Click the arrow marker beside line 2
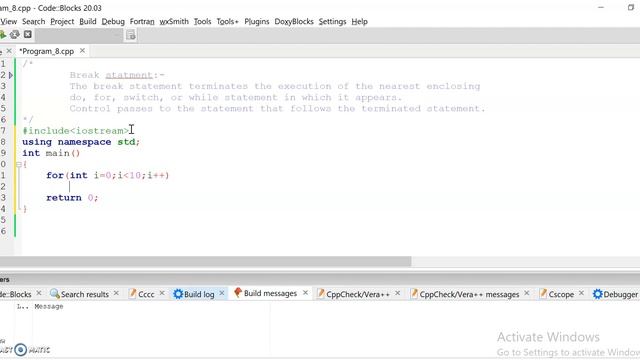The width and height of the screenshot is (640, 360). pyautogui.click(x=11, y=75)
